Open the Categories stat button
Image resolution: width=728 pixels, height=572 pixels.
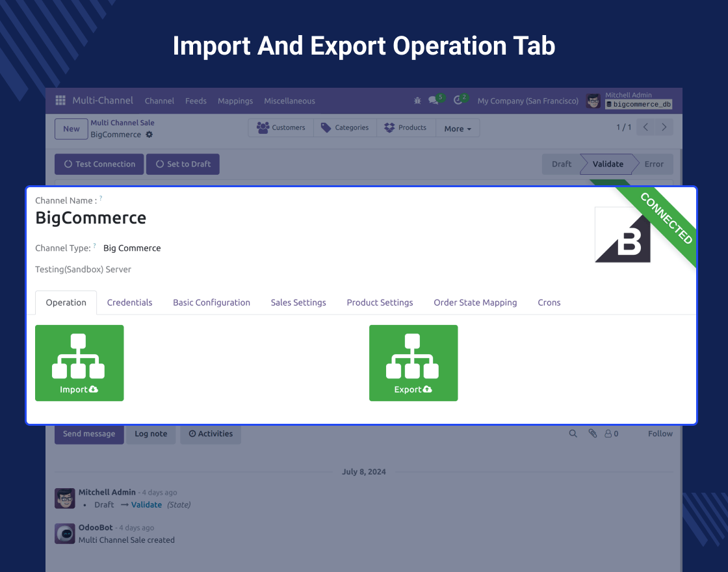(345, 127)
